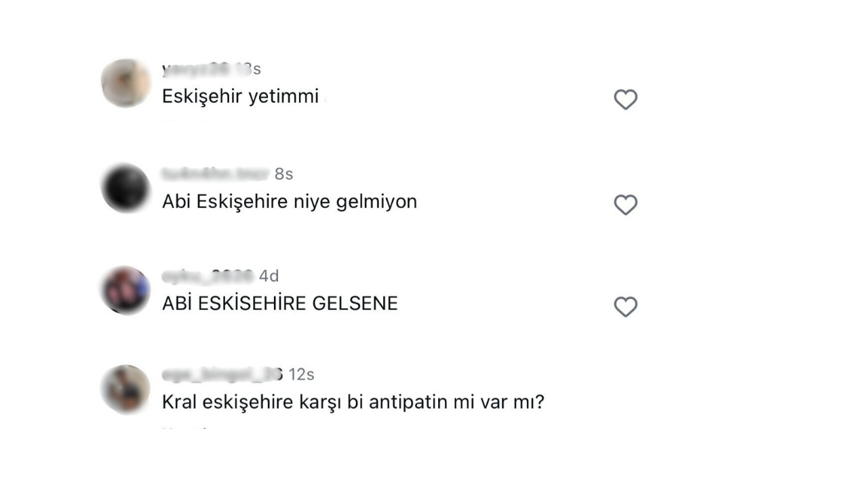Open avatar of 'Eskişehir yetimmi' commenter
The width and height of the screenshot is (868, 488).
tap(125, 83)
